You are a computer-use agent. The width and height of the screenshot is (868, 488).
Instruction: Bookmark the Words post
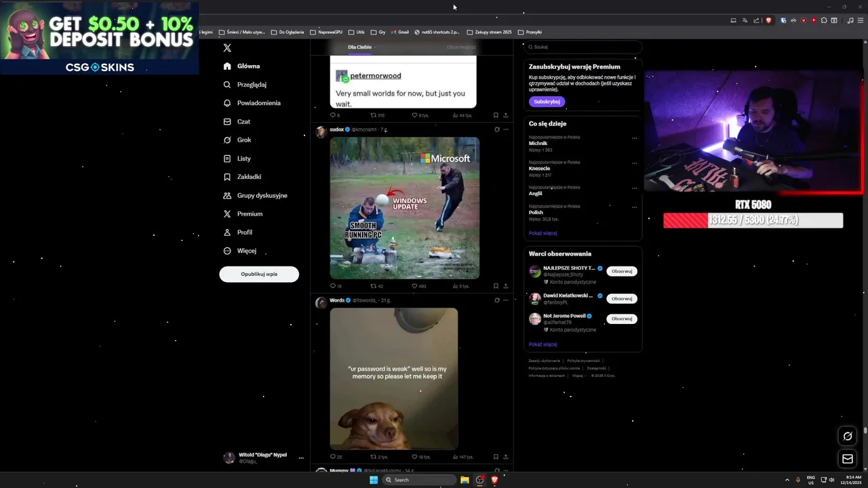pos(496,457)
